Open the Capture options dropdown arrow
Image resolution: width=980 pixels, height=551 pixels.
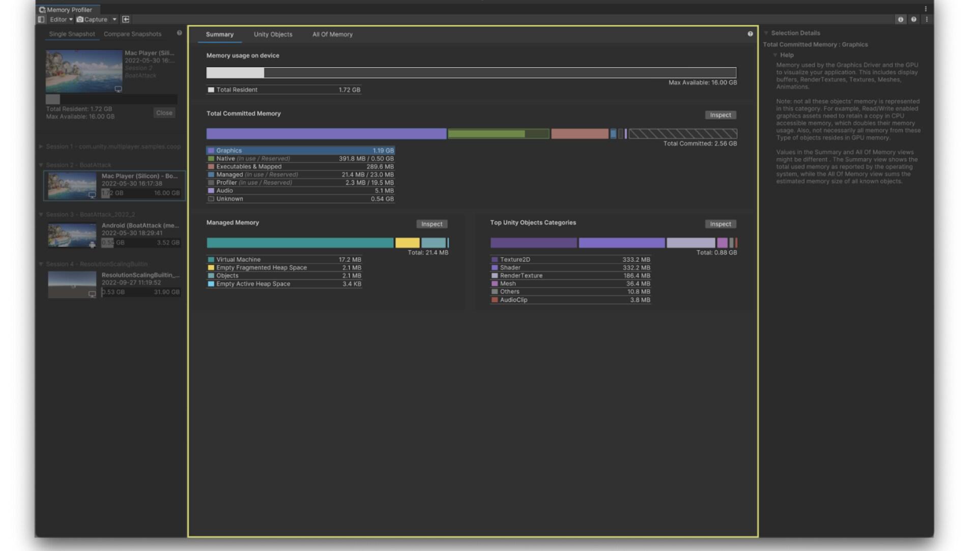coord(114,19)
